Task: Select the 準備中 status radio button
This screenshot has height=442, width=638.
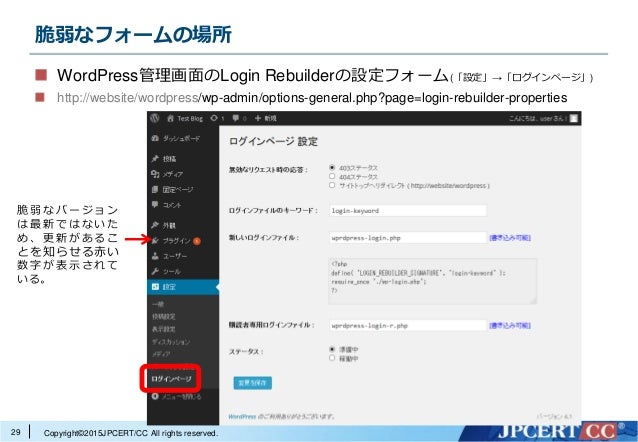Action: (x=332, y=349)
